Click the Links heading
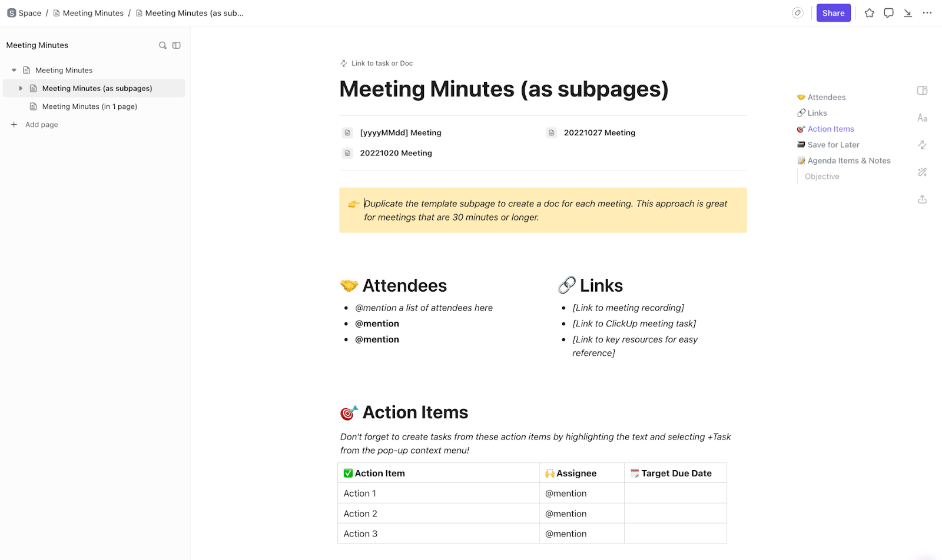 [601, 285]
